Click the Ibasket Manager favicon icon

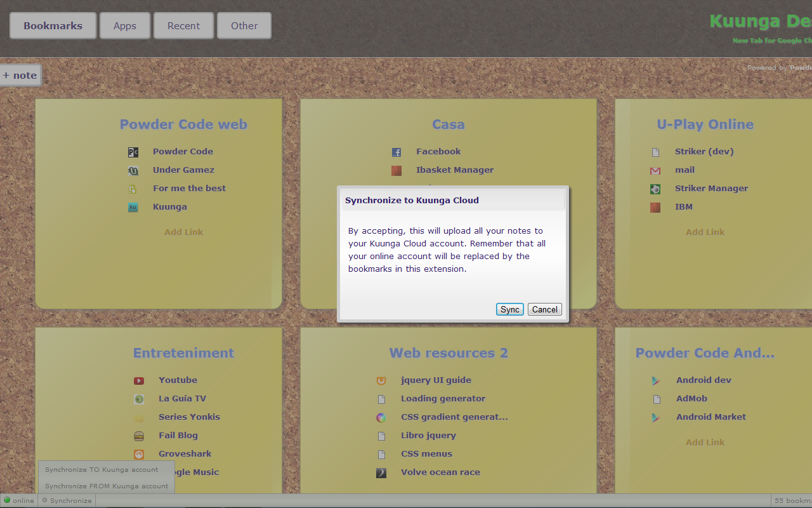point(396,171)
